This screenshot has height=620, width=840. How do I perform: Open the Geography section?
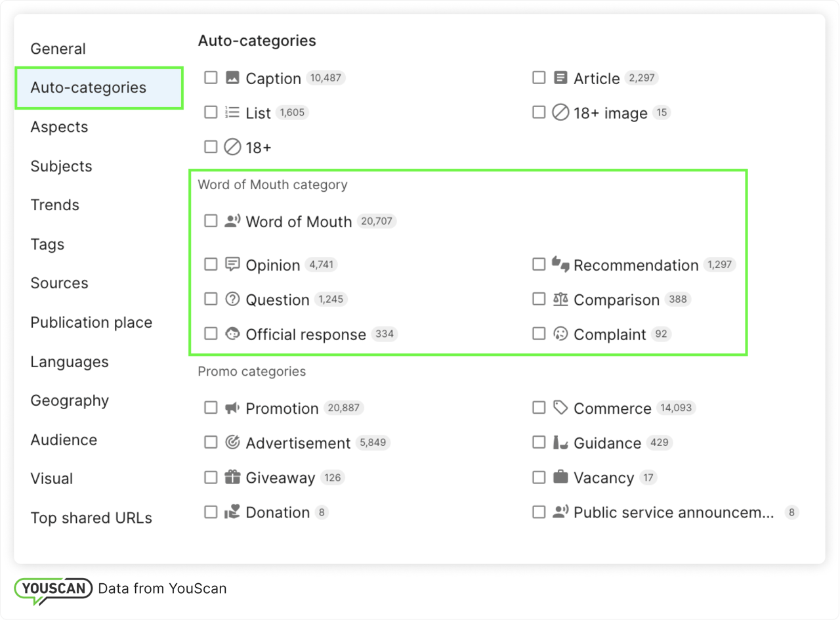pos(70,401)
